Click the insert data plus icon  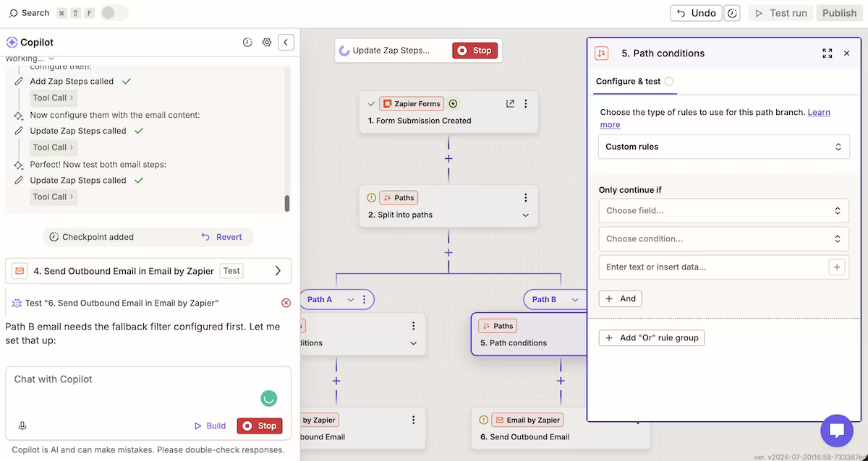pos(837,267)
